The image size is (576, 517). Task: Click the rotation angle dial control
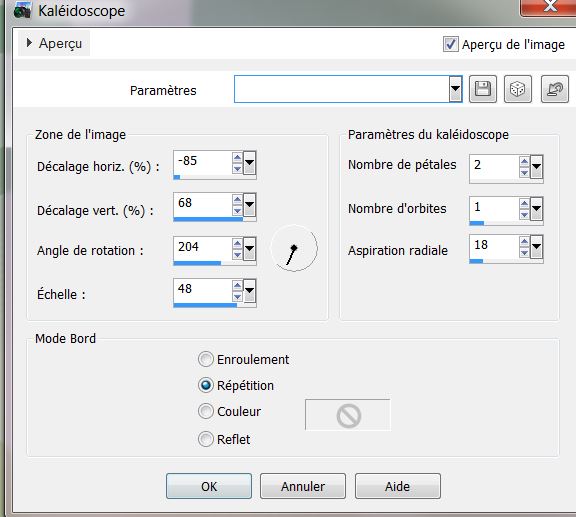pos(294,249)
